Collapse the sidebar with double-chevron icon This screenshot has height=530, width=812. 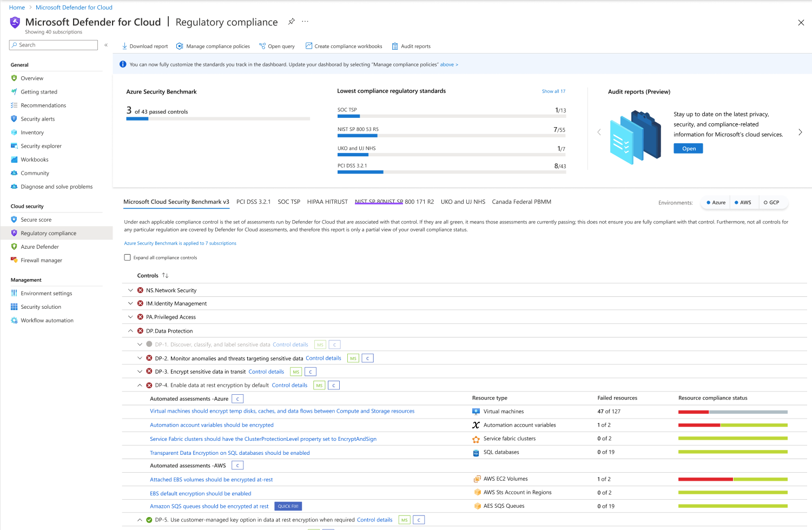coord(106,45)
